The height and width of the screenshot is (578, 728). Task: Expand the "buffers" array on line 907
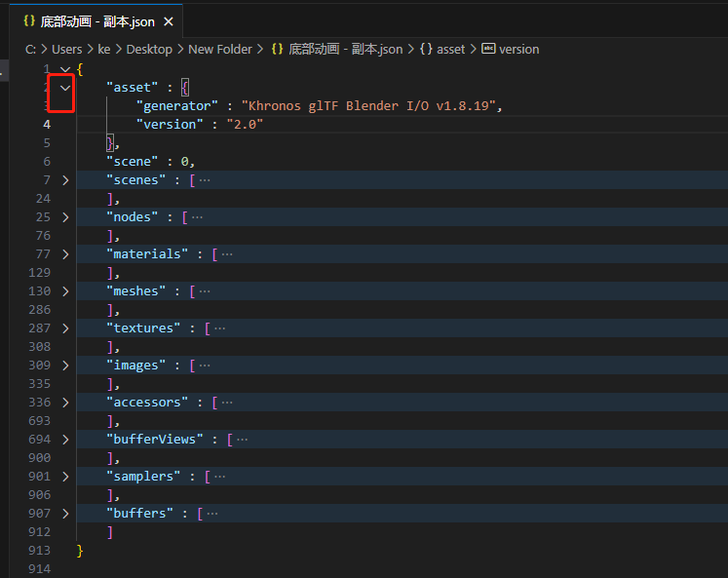click(65, 514)
